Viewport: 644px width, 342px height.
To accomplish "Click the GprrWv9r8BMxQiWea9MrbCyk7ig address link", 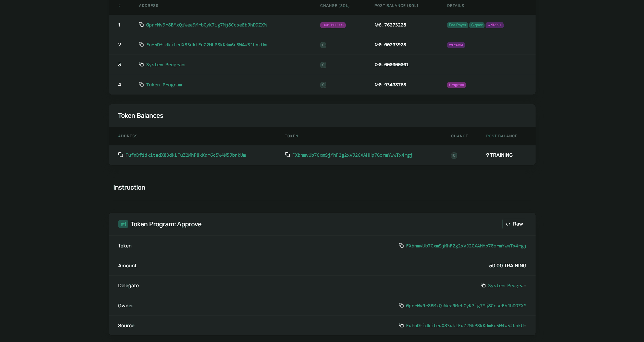I will [206, 25].
